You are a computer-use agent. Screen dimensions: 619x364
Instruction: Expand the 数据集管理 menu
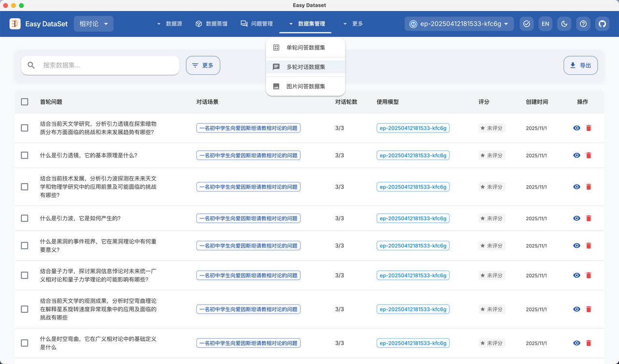[x=307, y=24]
